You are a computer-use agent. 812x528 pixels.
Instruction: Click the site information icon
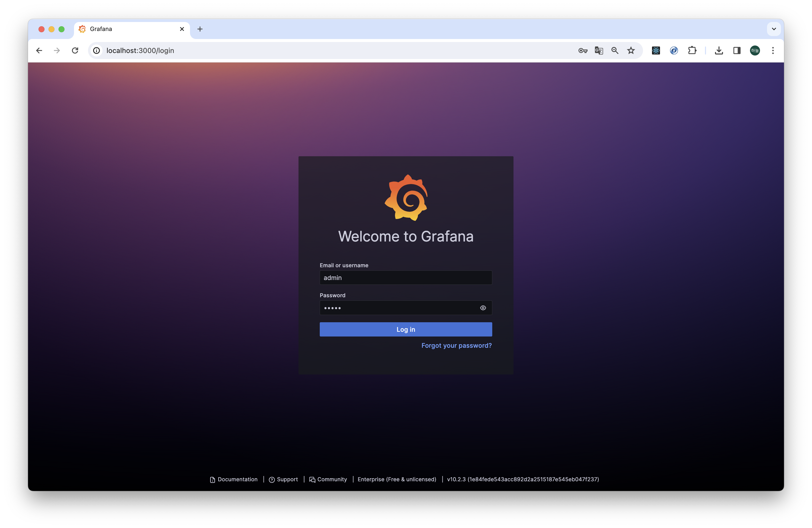click(x=96, y=50)
